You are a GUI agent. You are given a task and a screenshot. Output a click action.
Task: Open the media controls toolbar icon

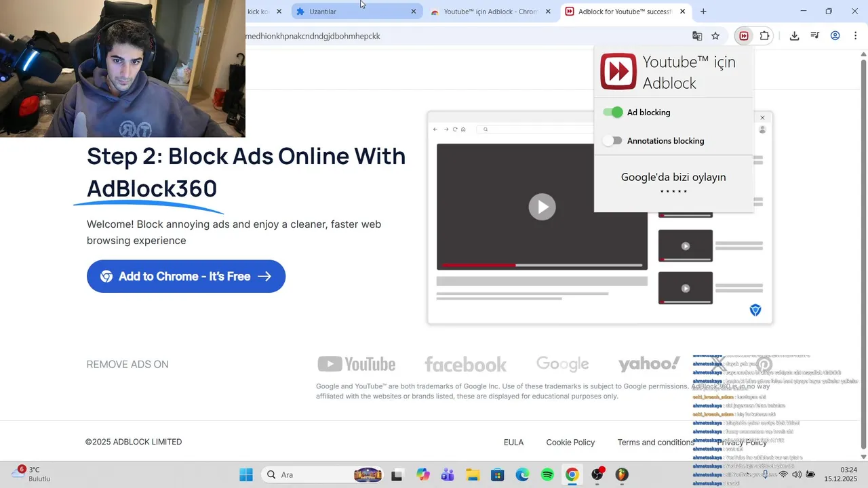click(815, 36)
